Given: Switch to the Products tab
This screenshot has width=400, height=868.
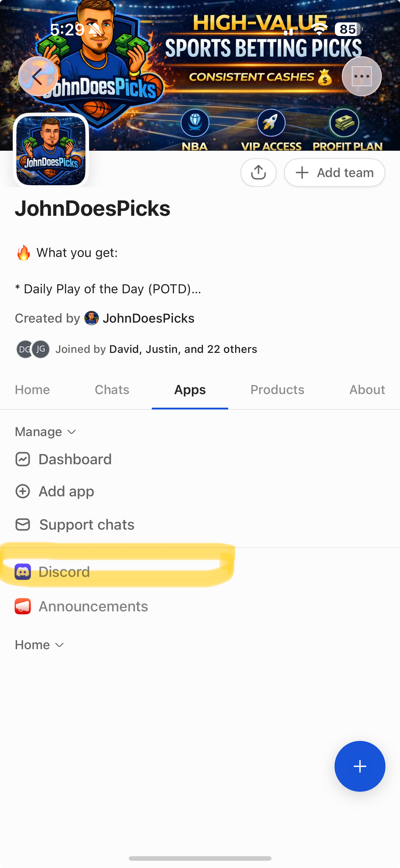Looking at the screenshot, I should pos(277,390).
